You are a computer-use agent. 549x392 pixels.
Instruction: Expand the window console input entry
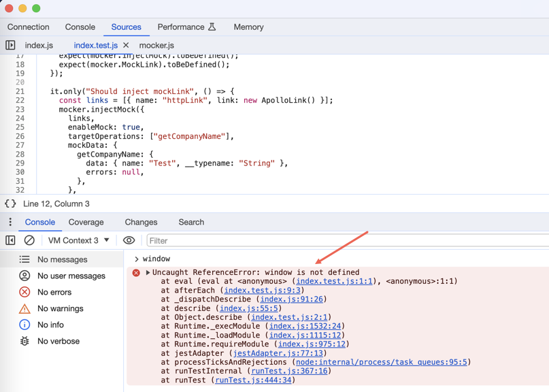click(x=137, y=259)
